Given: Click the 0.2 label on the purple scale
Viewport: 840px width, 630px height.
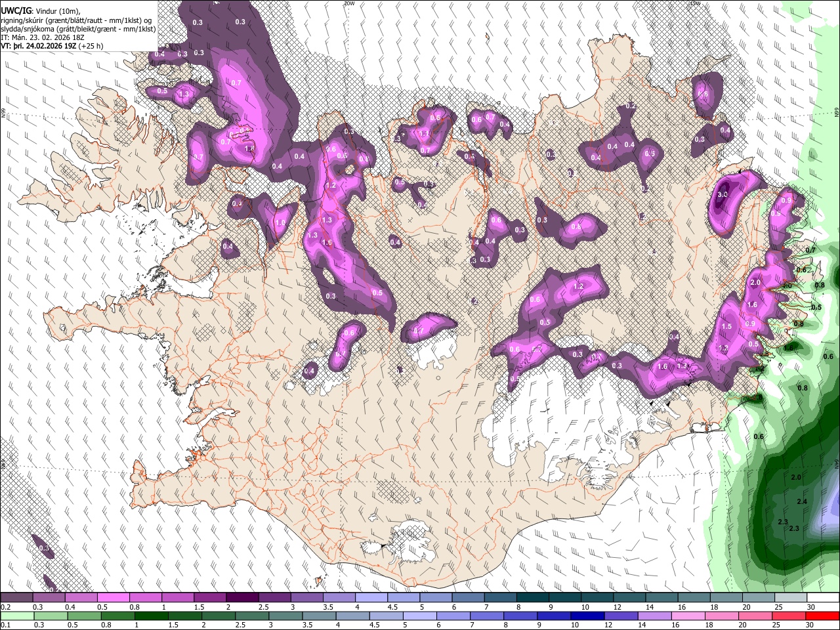Looking at the screenshot, I should [x=6, y=607].
